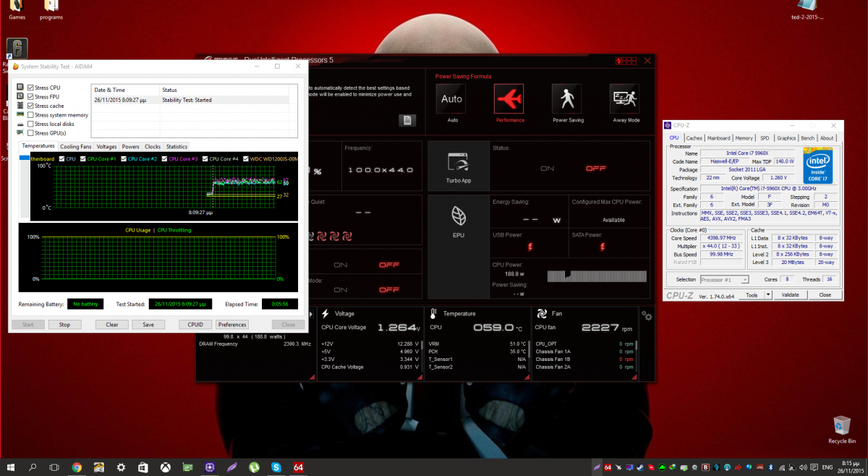Open Chrome from the taskbar
This screenshot has height=476, width=868.
(x=77, y=467)
